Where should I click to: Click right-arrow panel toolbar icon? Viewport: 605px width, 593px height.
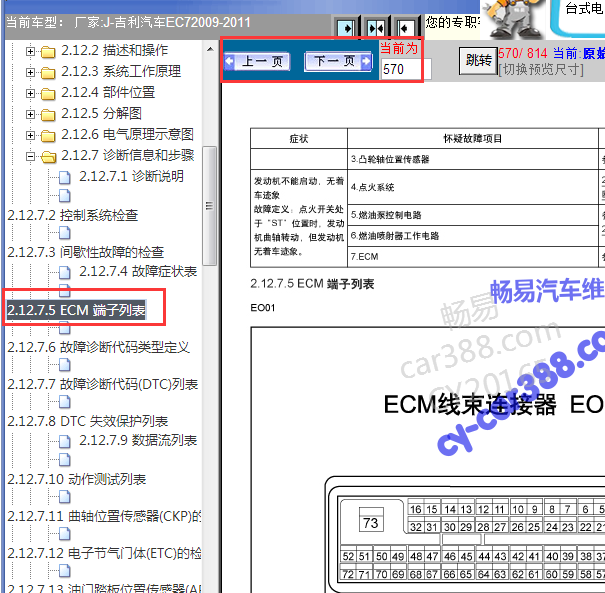pyautogui.click(x=346, y=28)
